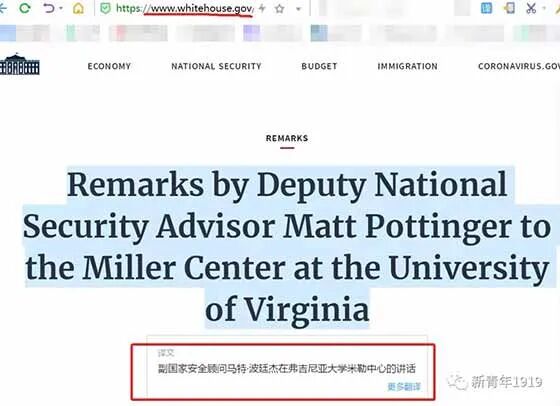
Task: Click the blue grid extension icon
Action: (486, 8)
